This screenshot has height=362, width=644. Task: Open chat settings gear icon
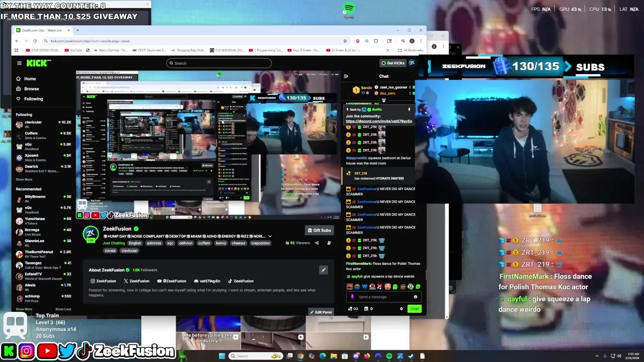(401, 309)
